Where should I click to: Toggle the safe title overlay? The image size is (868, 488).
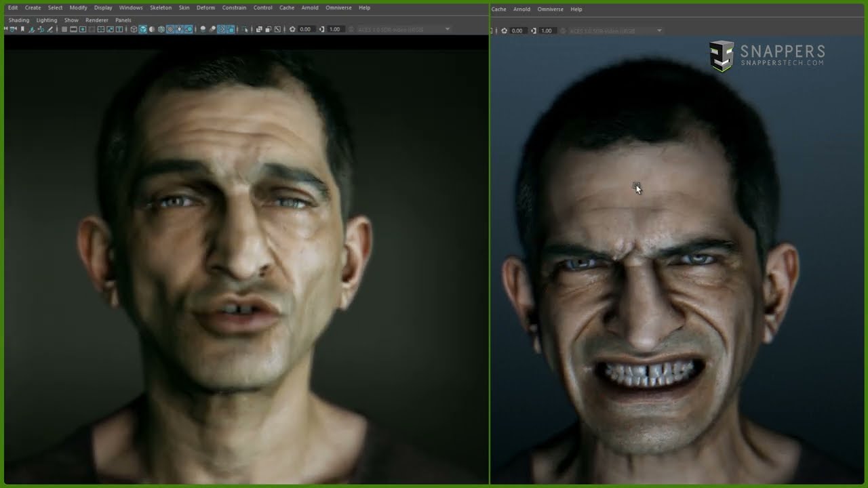pyautogui.click(x=119, y=29)
